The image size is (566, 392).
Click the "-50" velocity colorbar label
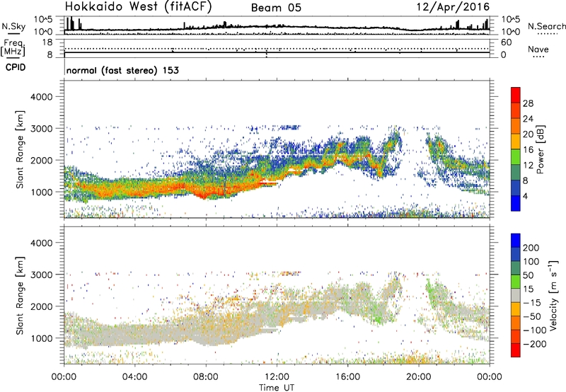[532, 316]
